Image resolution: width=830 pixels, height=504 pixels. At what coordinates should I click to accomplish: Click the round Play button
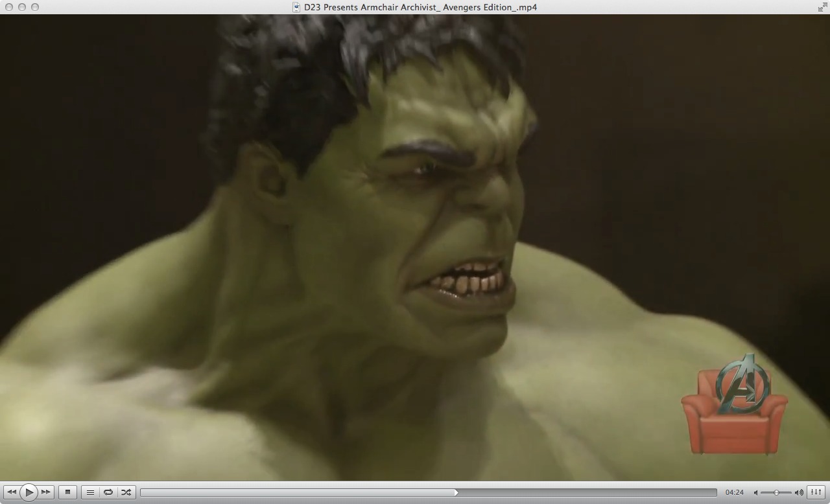click(x=29, y=492)
